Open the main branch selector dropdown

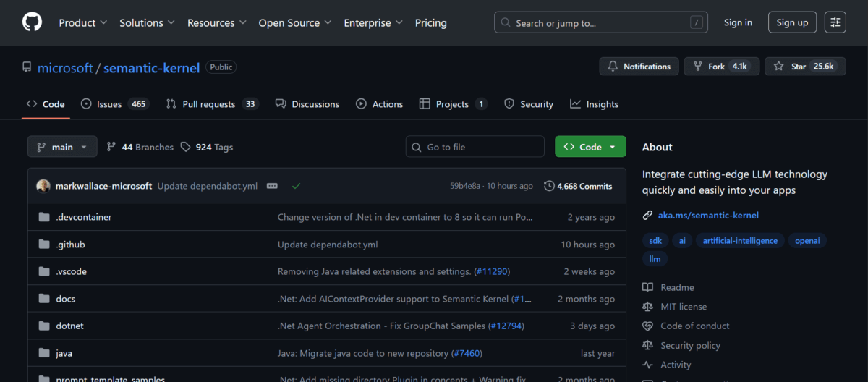tap(61, 147)
